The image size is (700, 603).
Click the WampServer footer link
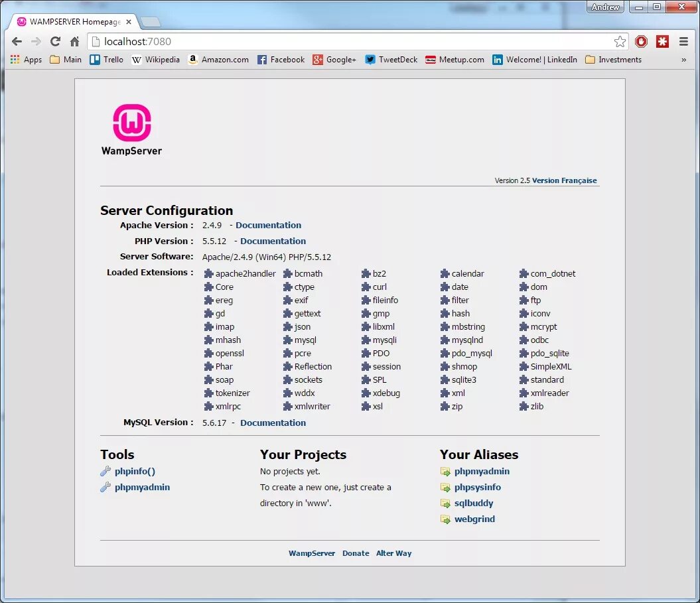click(x=312, y=553)
